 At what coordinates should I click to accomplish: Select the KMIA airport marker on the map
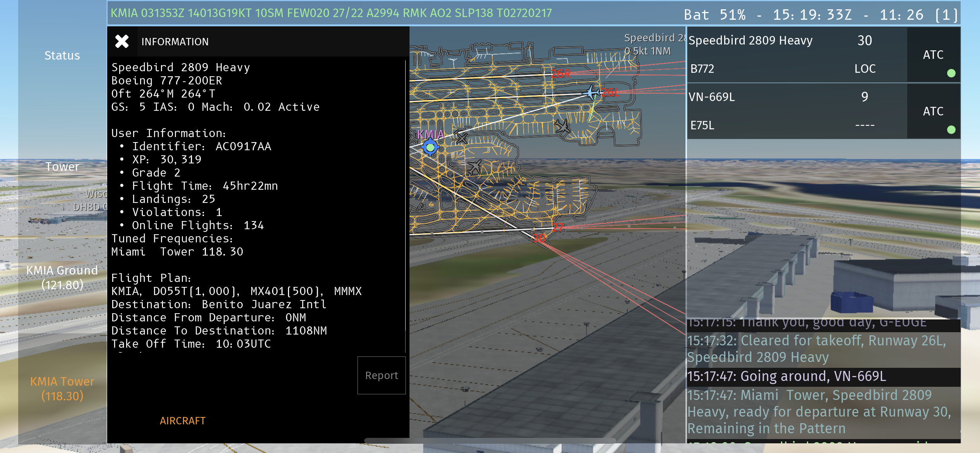point(430,148)
